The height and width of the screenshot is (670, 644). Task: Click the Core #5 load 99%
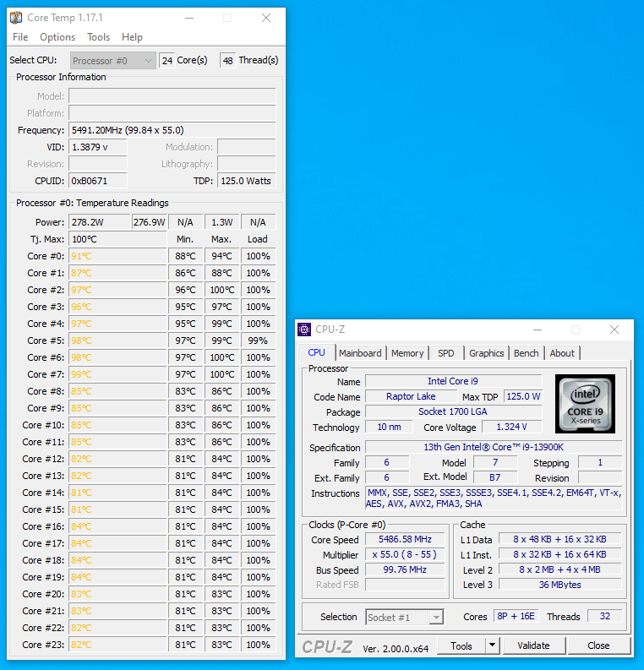[258, 340]
